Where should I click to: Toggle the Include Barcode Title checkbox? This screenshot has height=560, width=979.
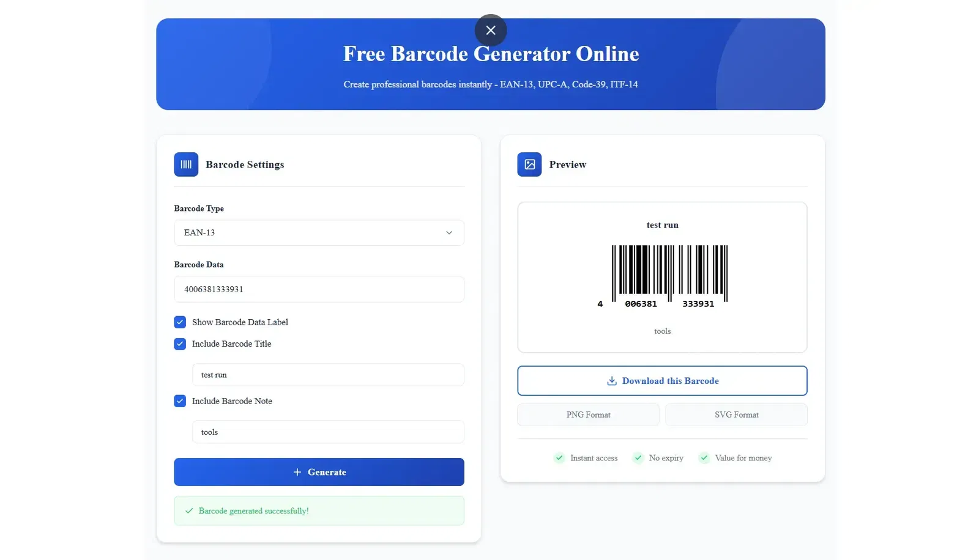pyautogui.click(x=180, y=344)
